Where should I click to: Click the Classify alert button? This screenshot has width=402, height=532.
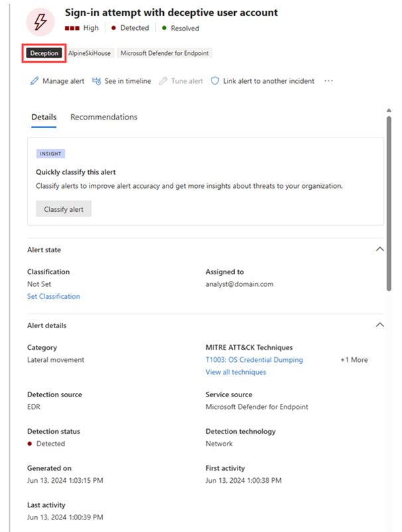(63, 209)
